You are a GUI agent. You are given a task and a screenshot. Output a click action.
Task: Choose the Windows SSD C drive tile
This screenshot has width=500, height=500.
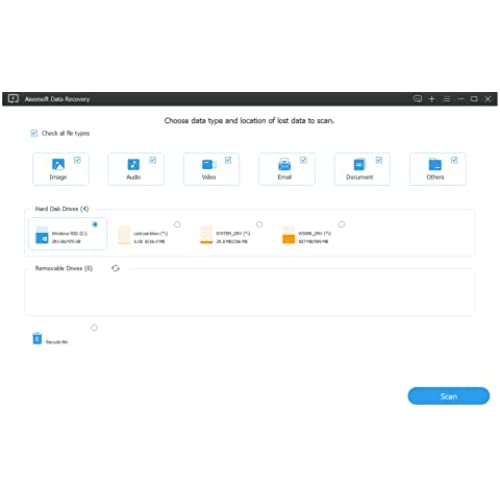coord(68,233)
